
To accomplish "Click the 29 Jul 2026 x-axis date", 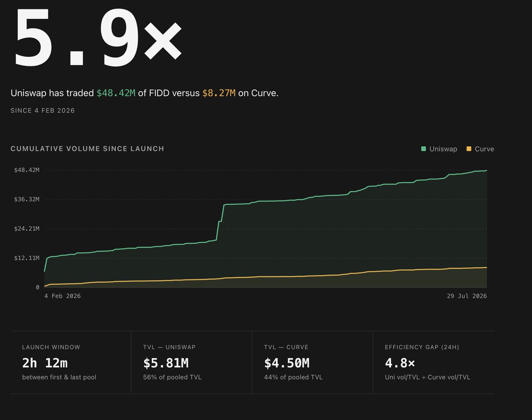I will tap(467, 296).
